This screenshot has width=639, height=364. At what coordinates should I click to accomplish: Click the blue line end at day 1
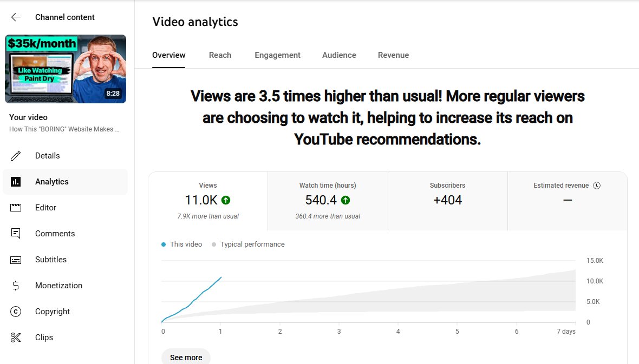coord(221,277)
